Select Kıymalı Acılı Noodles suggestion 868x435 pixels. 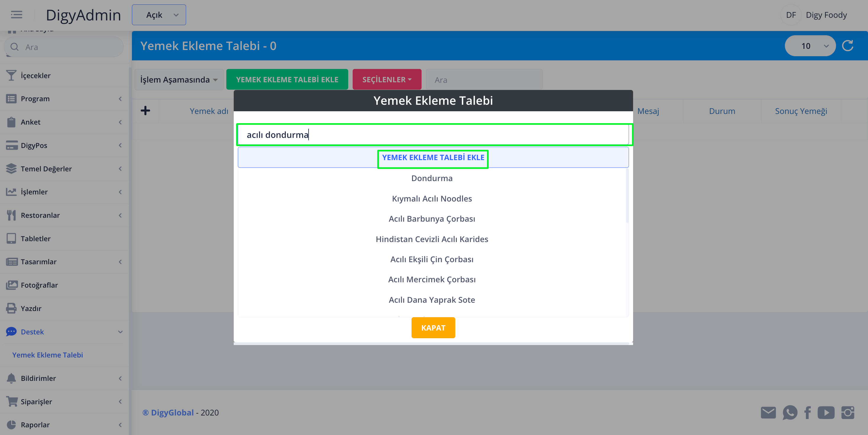point(432,199)
